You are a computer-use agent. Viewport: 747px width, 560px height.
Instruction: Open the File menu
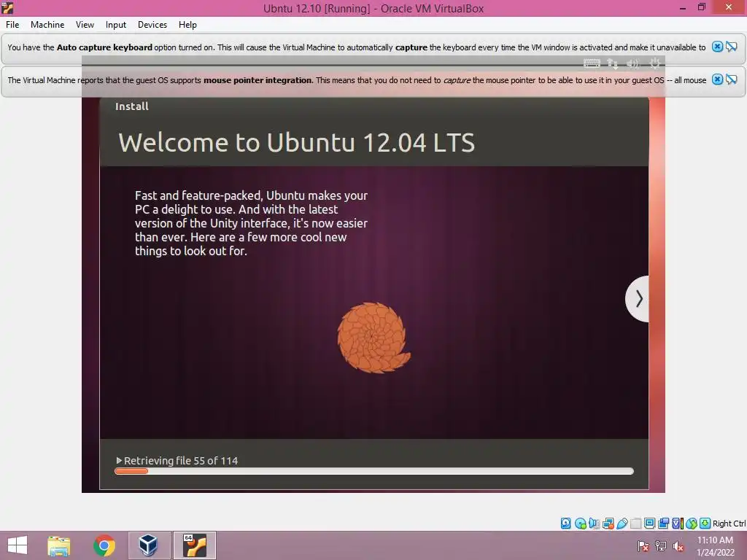pyautogui.click(x=12, y=25)
